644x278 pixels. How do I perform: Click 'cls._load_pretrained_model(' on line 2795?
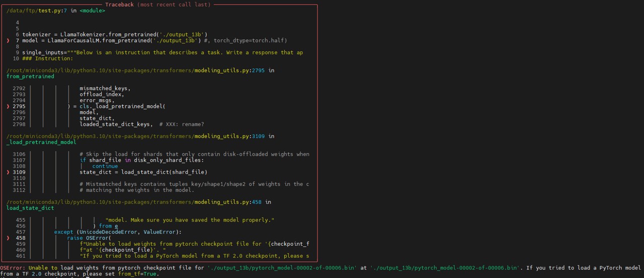122,107
